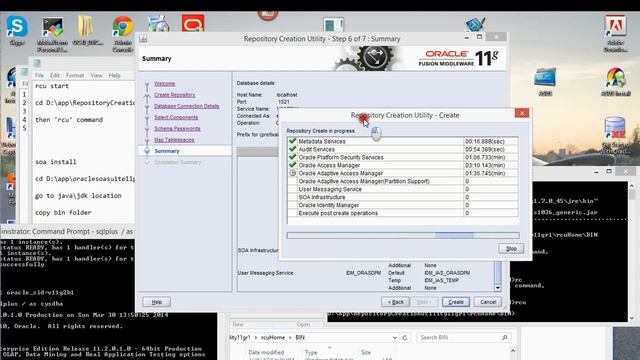Open the File menu in Notepad
The image size is (640, 360).
pyautogui.click(x=39, y=76)
